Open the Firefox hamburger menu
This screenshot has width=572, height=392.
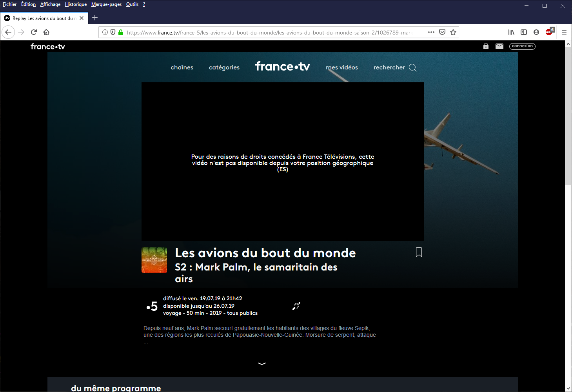tap(564, 32)
